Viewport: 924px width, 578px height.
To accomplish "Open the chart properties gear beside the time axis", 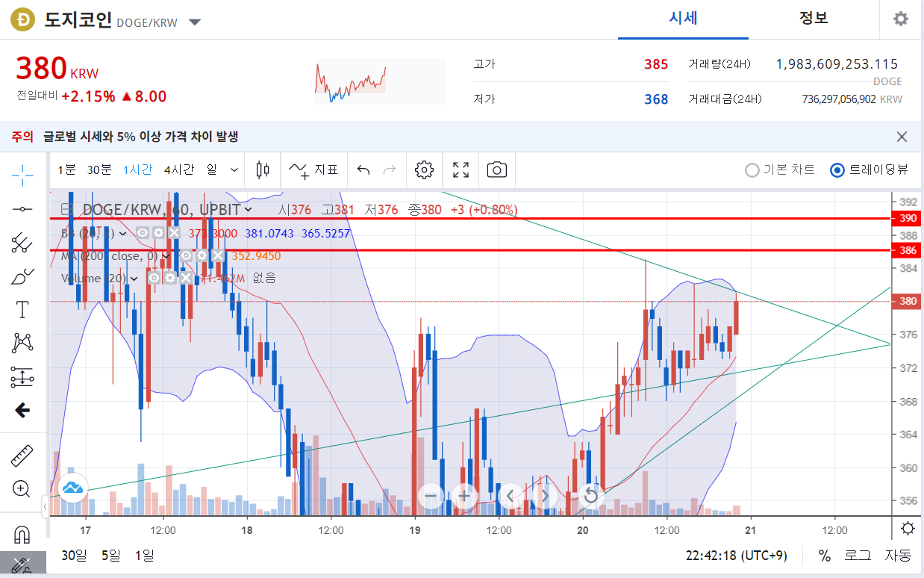I will coord(908,529).
